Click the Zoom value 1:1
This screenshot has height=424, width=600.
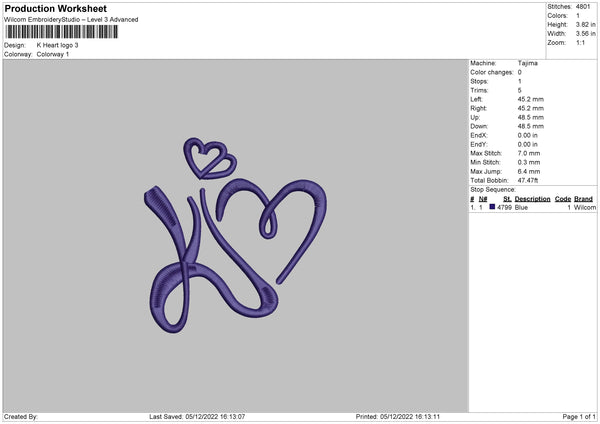(x=580, y=43)
